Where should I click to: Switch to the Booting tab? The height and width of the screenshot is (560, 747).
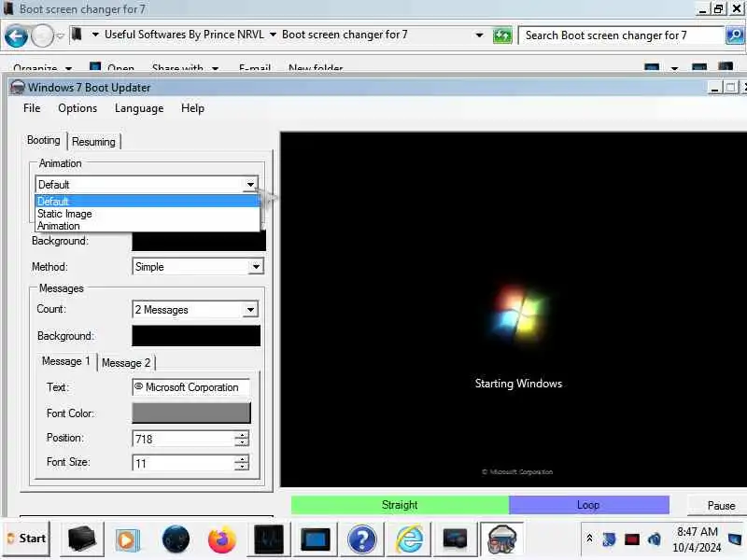tap(43, 141)
